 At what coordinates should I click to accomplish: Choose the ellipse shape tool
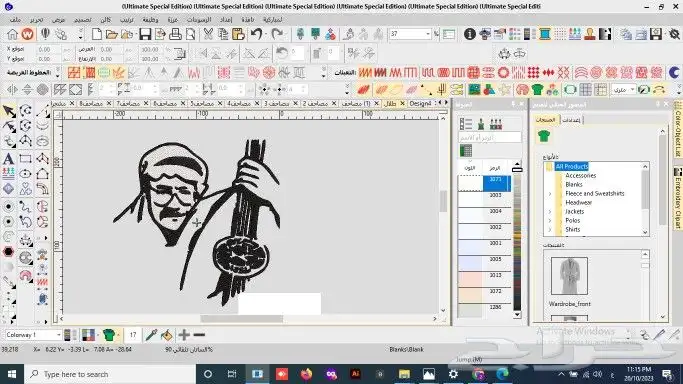[25, 174]
